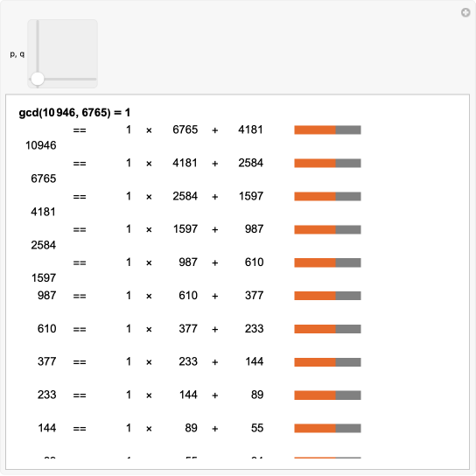Click the == sign in the 233 row
The width and height of the screenshot is (476, 476).
tap(80, 395)
